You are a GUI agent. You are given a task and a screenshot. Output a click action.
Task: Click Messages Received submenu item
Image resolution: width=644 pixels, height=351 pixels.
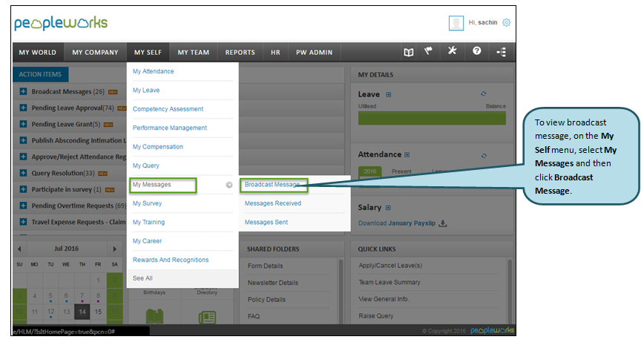273,203
